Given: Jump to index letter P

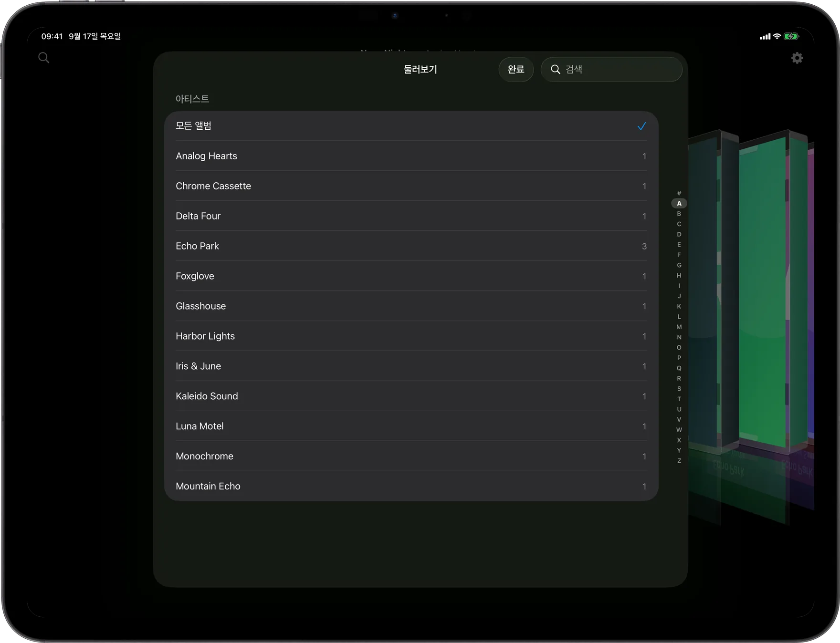Looking at the screenshot, I should pyautogui.click(x=679, y=358).
